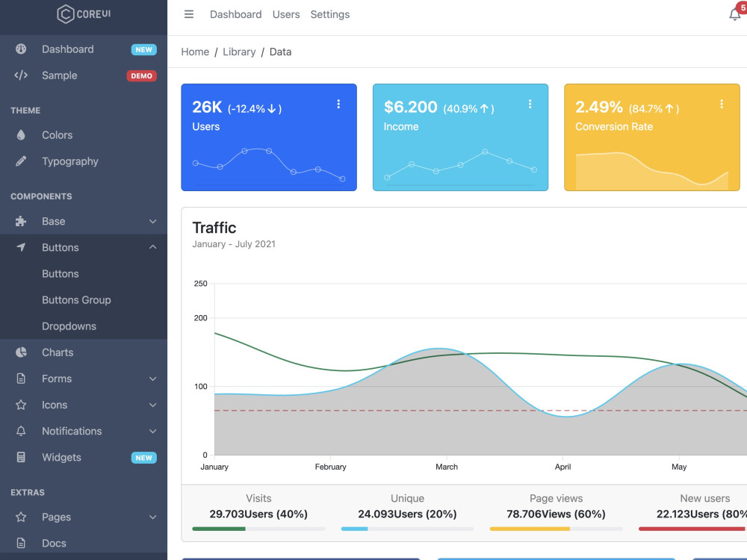Click the Pages star icon

click(21, 517)
